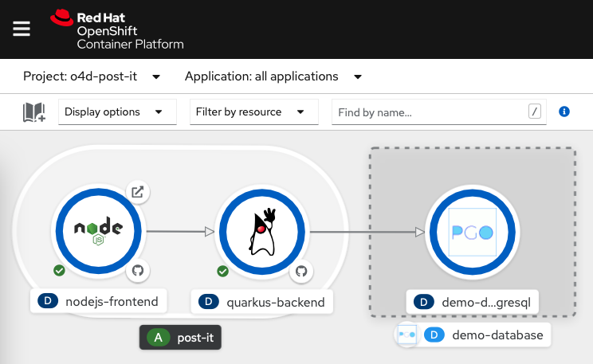
Task: Select the Quarkus Duke deployment node
Action: [x=261, y=232]
